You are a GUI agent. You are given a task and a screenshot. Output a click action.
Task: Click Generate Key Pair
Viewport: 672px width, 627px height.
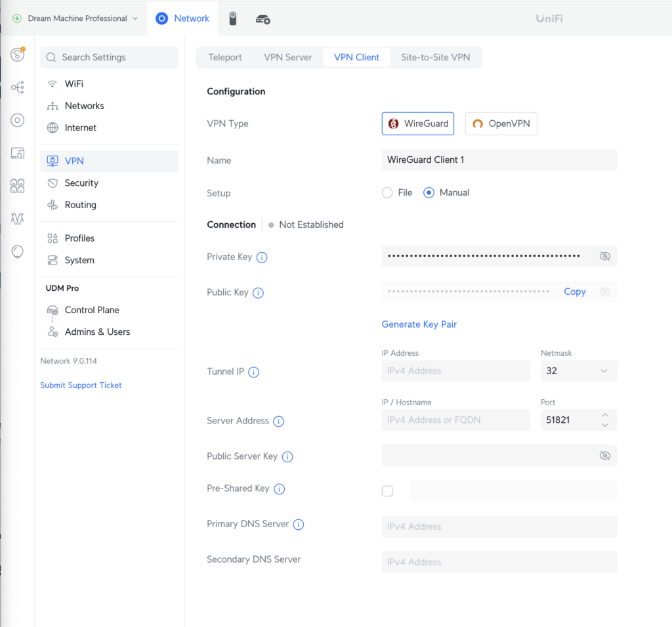(x=419, y=324)
